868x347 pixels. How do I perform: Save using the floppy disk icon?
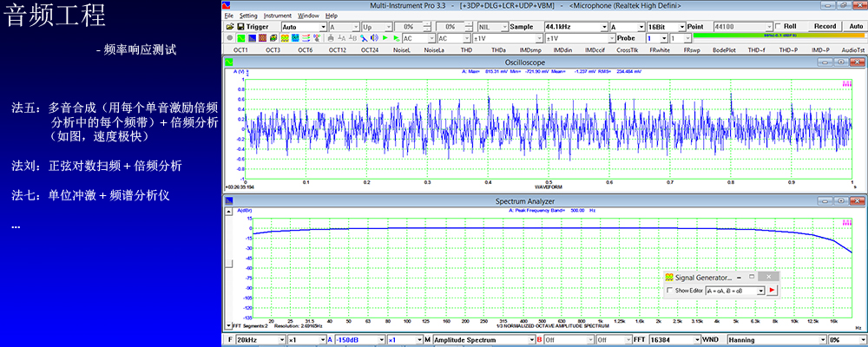[240, 27]
